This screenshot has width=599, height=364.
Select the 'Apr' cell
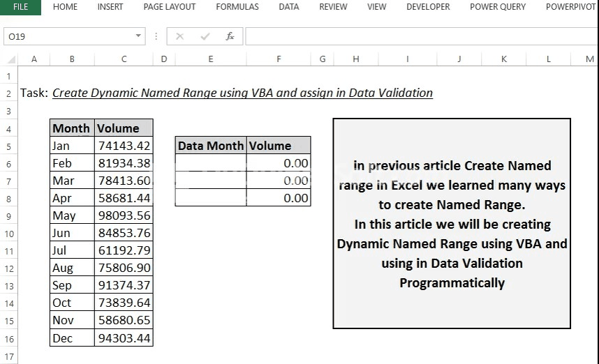pos(72,199)
